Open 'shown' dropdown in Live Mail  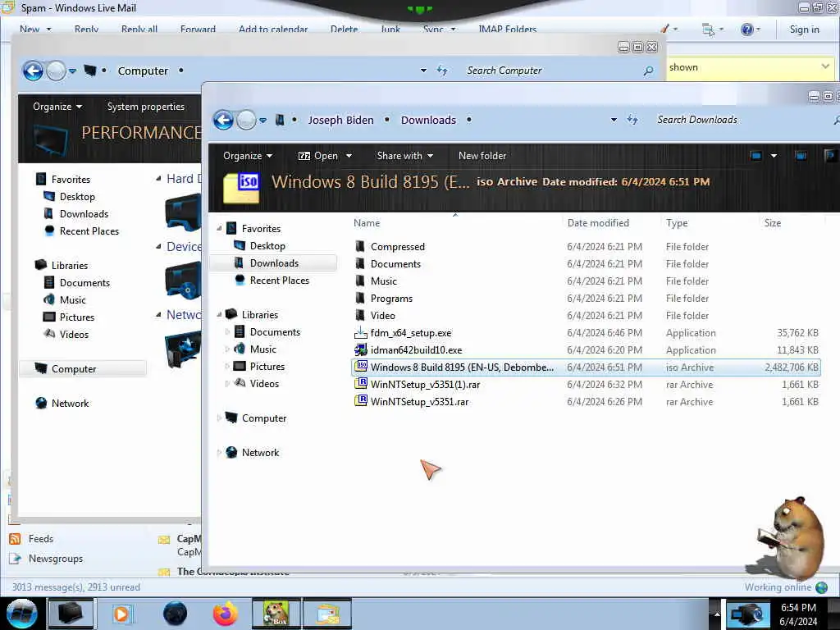825,67
